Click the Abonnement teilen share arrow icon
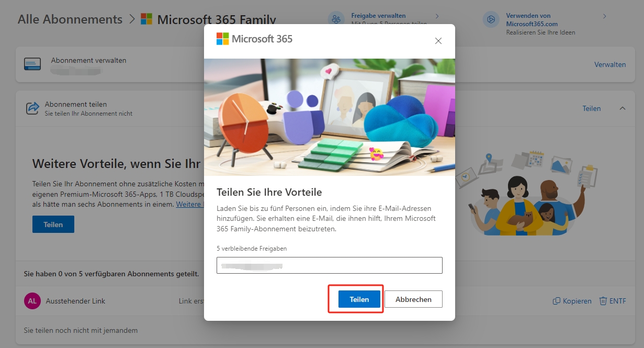This screenshot has height=348, width=644. (32, 108)
